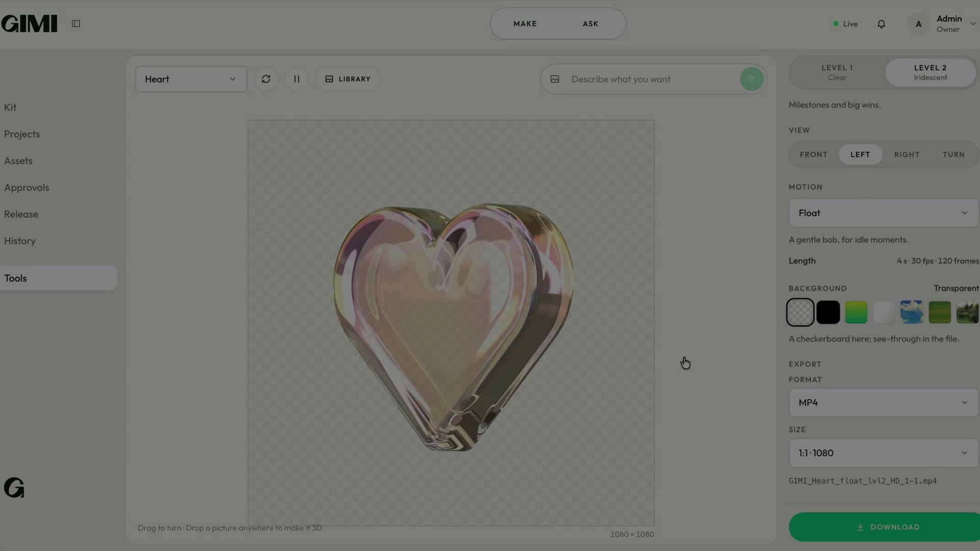Screen dimensions: 980x551
Task: Click the Admin avatar circle
Action: 918,24
